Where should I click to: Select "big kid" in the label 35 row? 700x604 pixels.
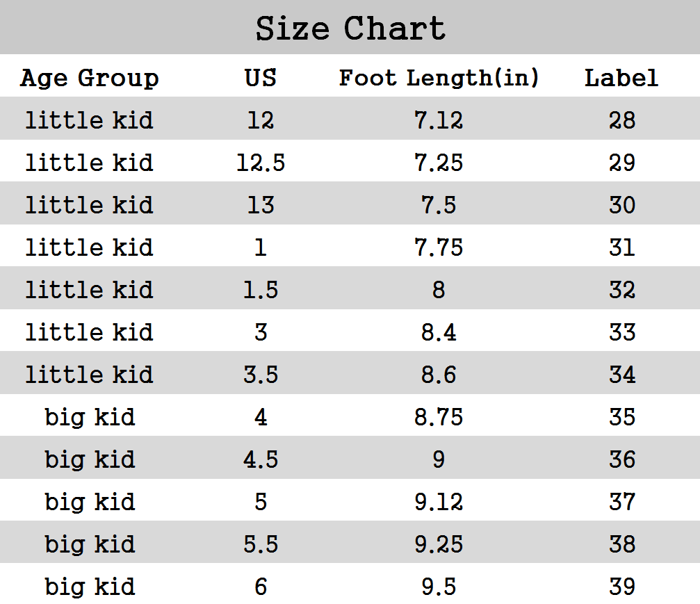point(90,417)
